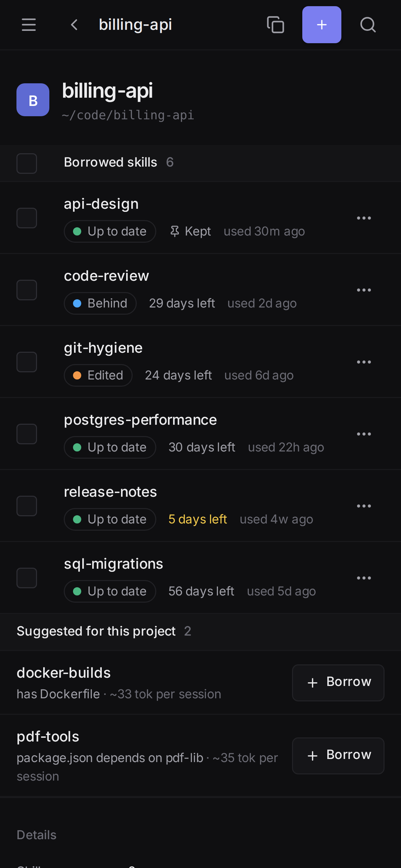Check the sql-migrations skill checkbox
Image resolution: width=401 pixels, height=868 pixels.
click(x=27, y=578)
